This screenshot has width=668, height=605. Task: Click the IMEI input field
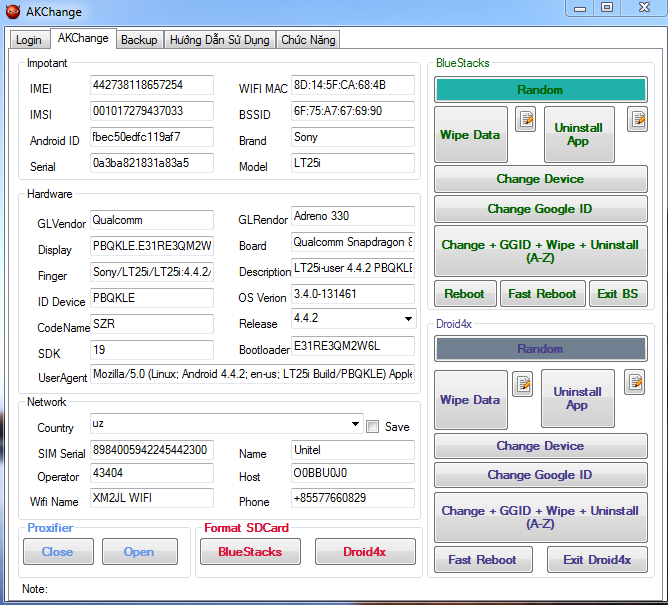(151, 85)
